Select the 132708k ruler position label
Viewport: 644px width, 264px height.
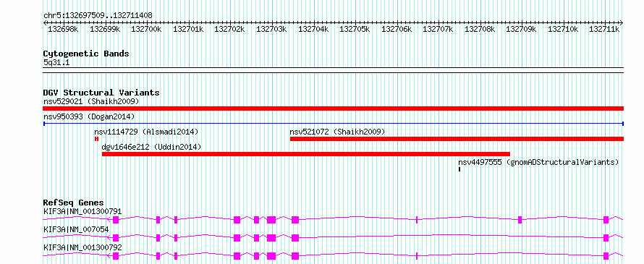click(480, 29)
